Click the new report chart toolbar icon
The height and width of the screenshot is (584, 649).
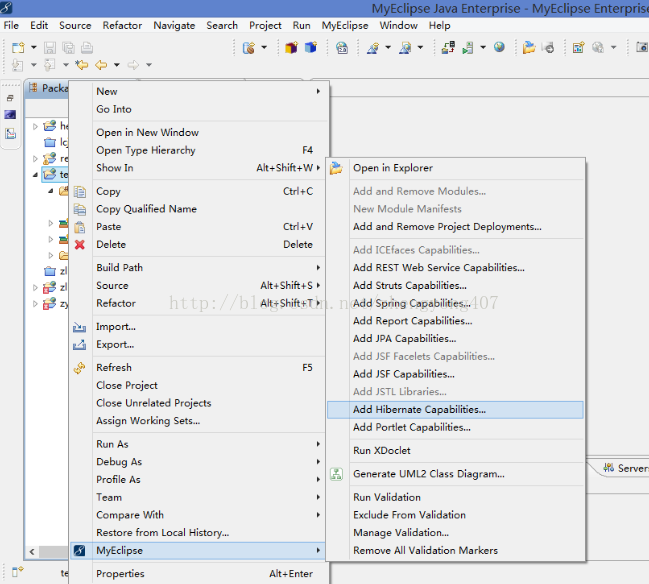coord(578,48)
